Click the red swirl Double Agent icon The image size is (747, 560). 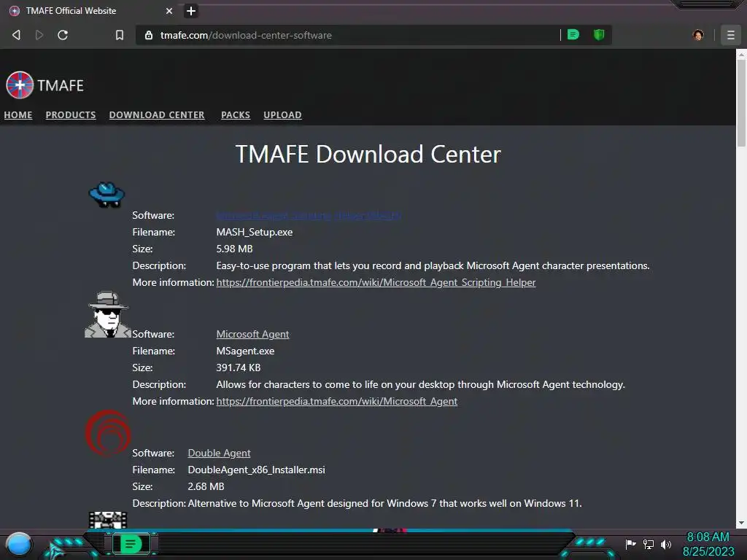click(108, 433)
